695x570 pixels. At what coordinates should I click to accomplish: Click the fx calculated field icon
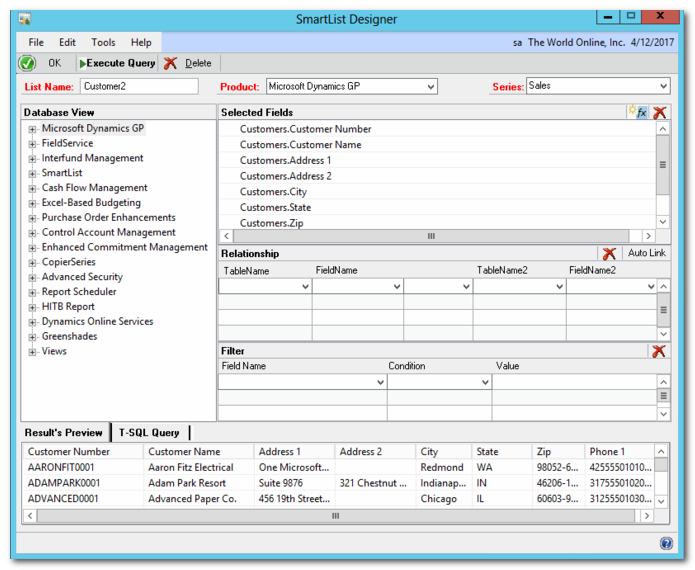pyautogui.click(x=638, y=112)
